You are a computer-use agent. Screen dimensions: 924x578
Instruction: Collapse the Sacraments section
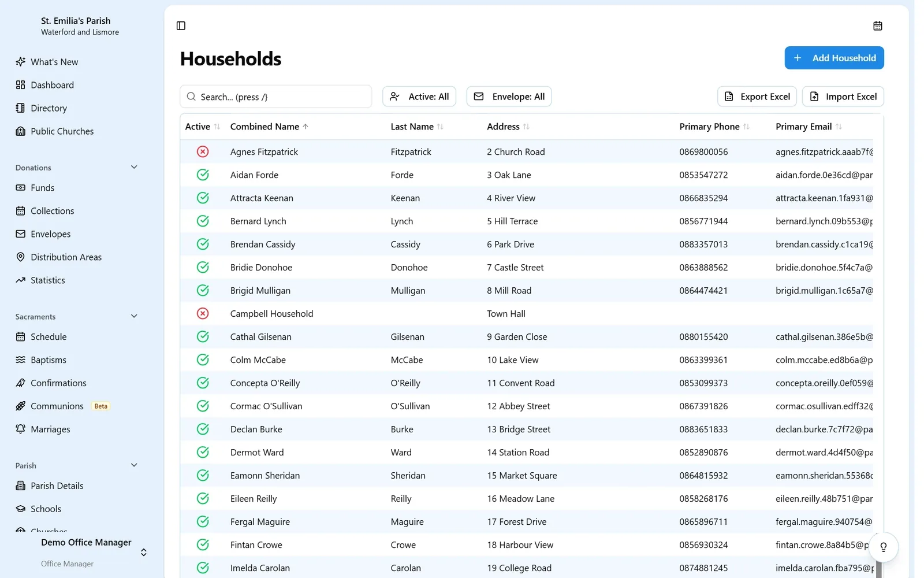[134, 317]
